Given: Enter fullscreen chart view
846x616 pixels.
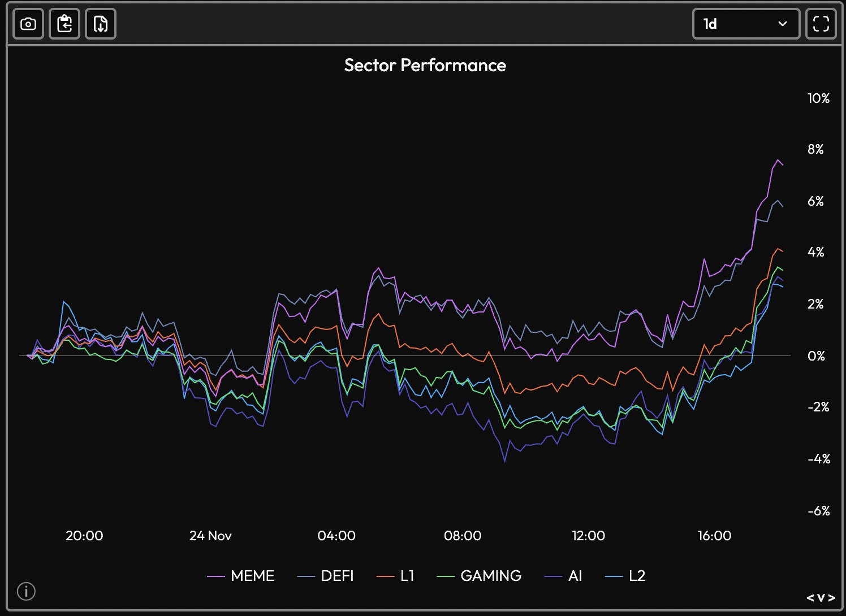Looking at the screenshot, I should pyautogui.click(x=821, y=24).
